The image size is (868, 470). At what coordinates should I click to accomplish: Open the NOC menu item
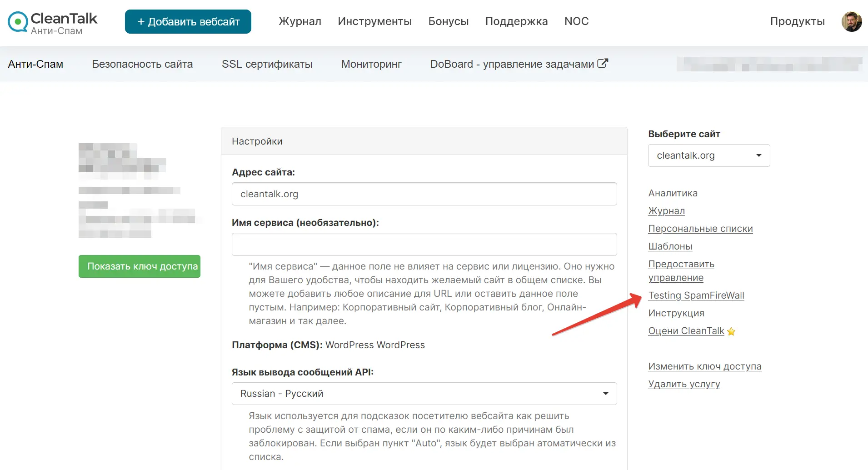[577, 21]
